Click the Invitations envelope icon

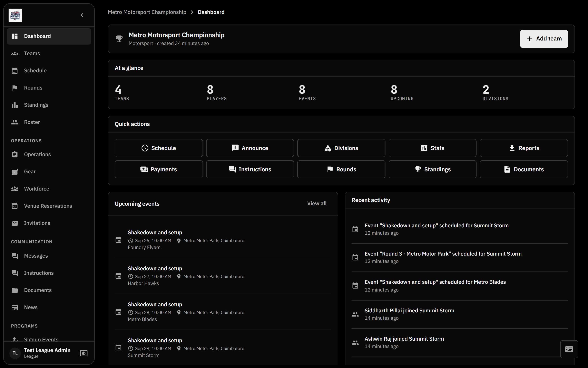point(15,223)
